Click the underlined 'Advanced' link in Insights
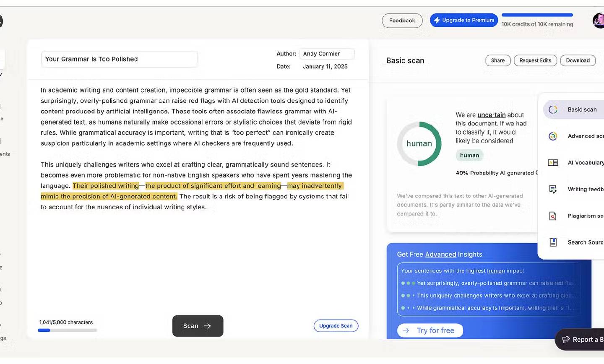This screenshot has width=604, height=364. tap(440, 255)
